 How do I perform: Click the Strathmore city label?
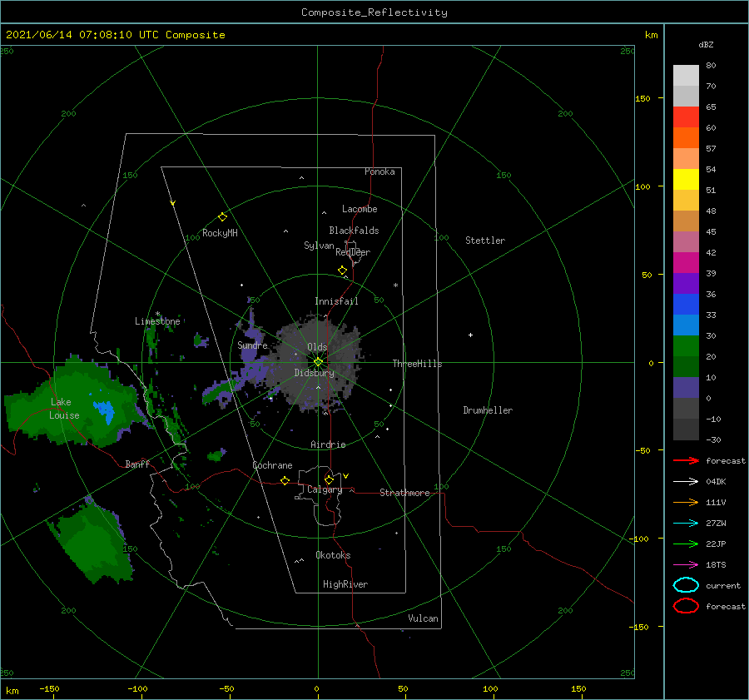coord(404,493)
